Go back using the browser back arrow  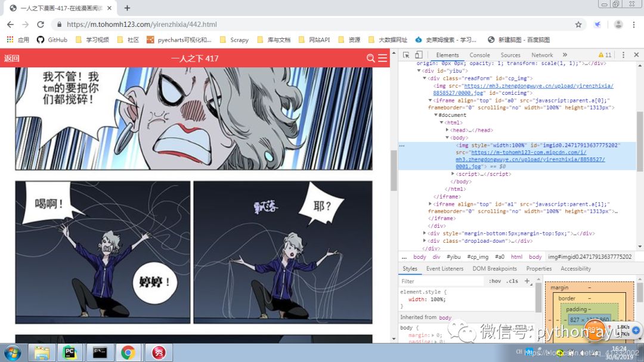click(10, 24)
